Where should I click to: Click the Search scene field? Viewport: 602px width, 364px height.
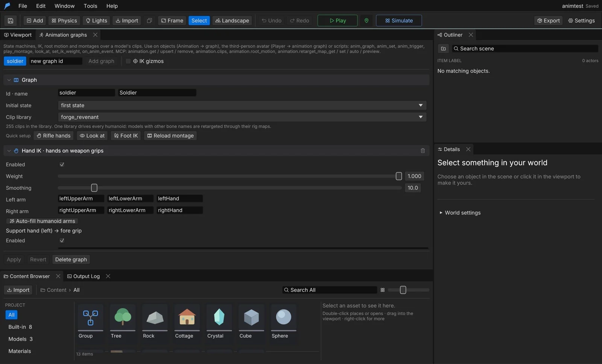[x=525, y=49]
